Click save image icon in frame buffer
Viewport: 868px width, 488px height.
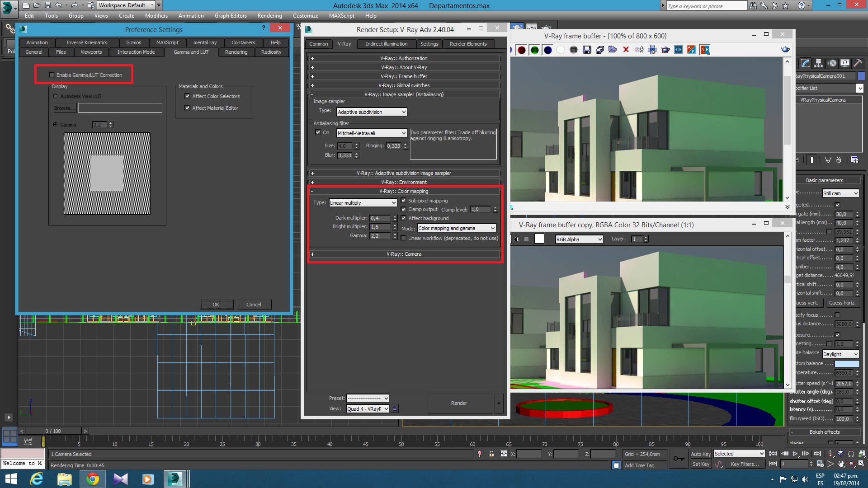(587, 50)
